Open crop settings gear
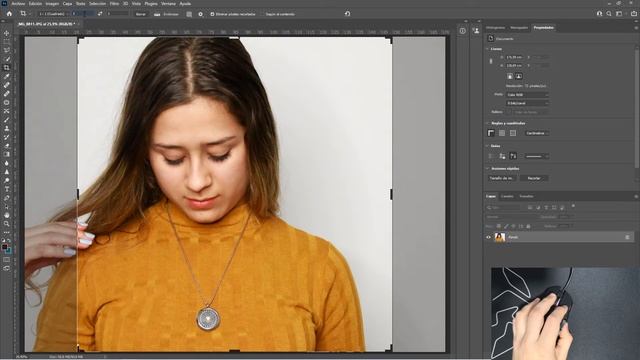 click(200, 14)
